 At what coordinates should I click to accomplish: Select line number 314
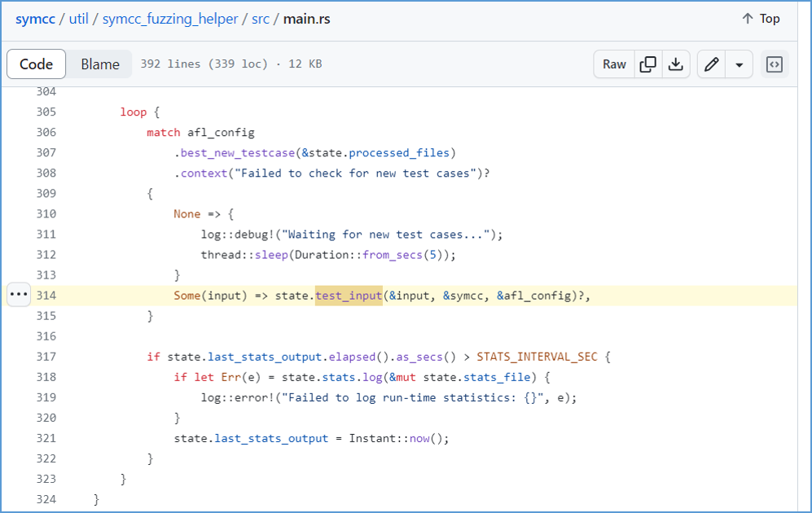click(46, 296)
